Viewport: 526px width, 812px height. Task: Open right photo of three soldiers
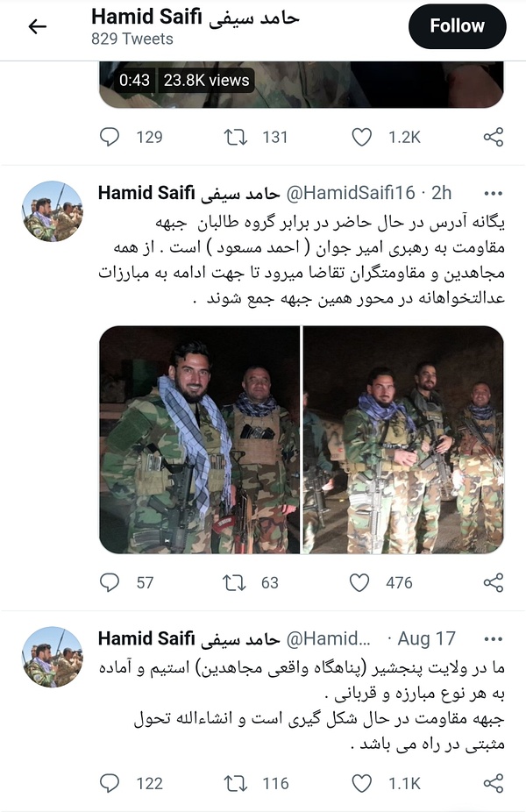(403, 439)
